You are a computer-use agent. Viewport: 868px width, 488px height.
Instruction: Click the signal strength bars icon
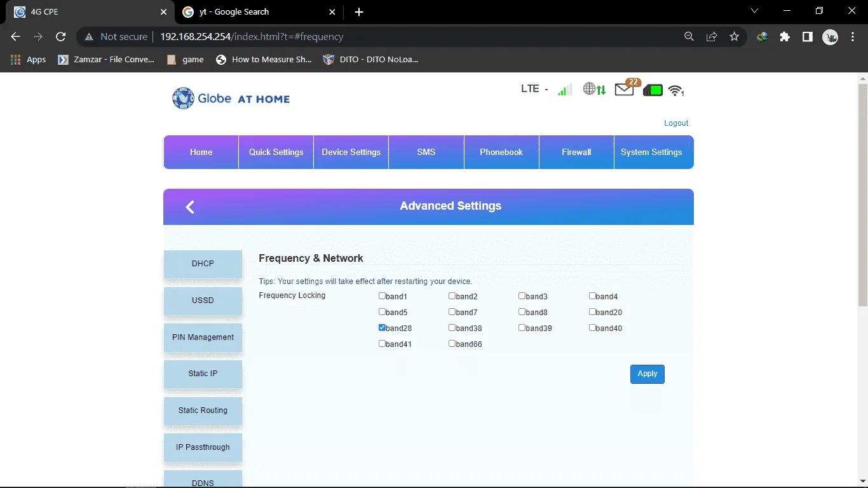tap(564, 90)
